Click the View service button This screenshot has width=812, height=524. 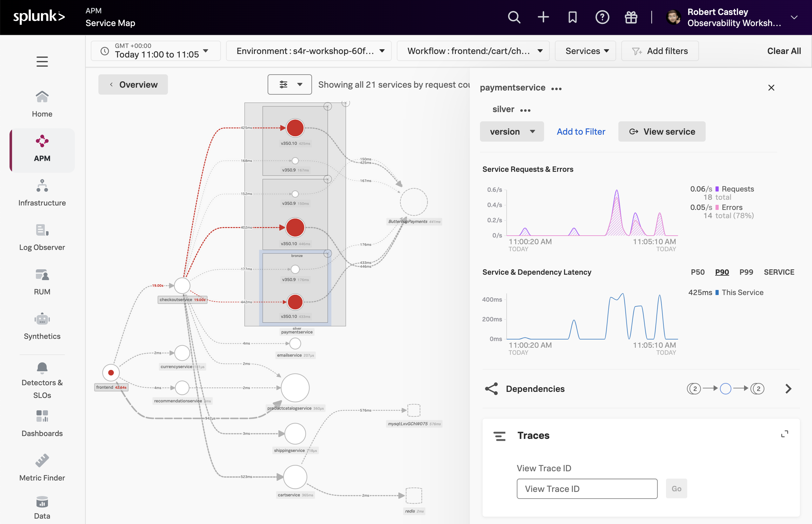click(662, 132)
